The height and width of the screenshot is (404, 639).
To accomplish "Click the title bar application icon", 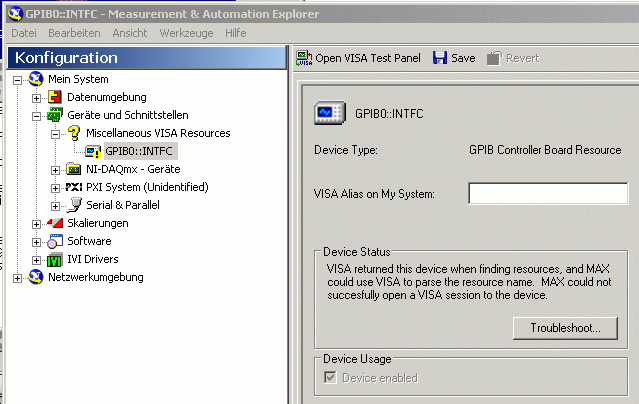I will 15,13.
